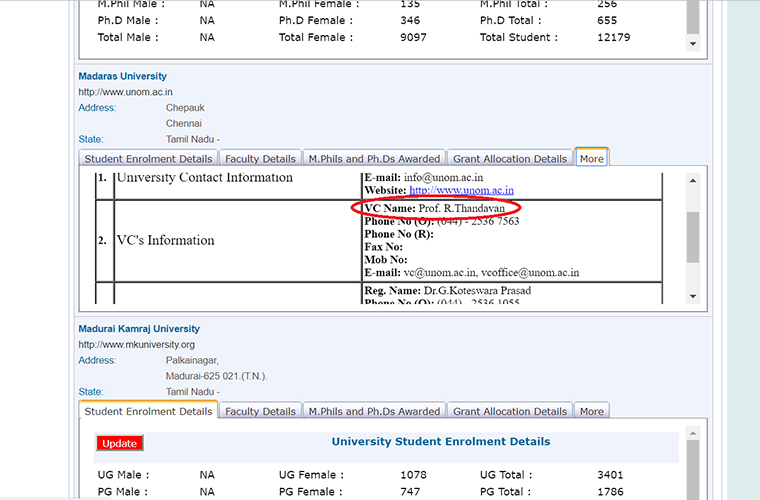Click the vc@unom.ac.in, vcoffice@unom.ac.in email text
The width and height of the screenshot is (760, 500).
click(491, 273)
